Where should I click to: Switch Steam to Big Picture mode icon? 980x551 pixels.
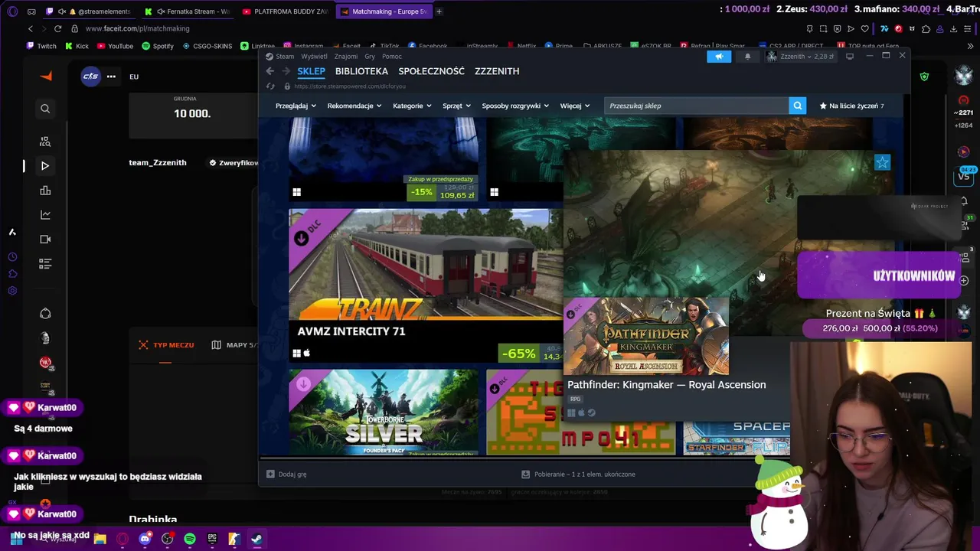coord(850,57)
